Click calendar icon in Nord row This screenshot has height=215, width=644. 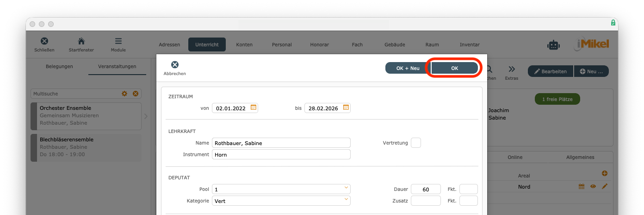(x=582, y=186)
